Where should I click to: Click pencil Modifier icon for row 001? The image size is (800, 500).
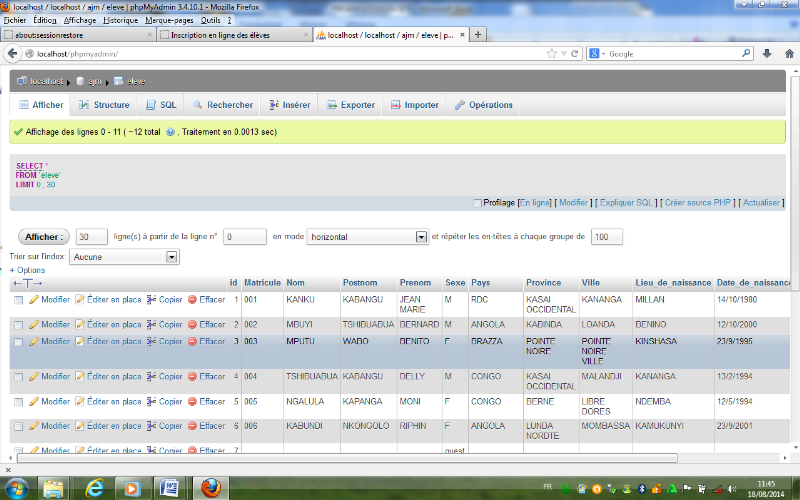coord(34,299)
